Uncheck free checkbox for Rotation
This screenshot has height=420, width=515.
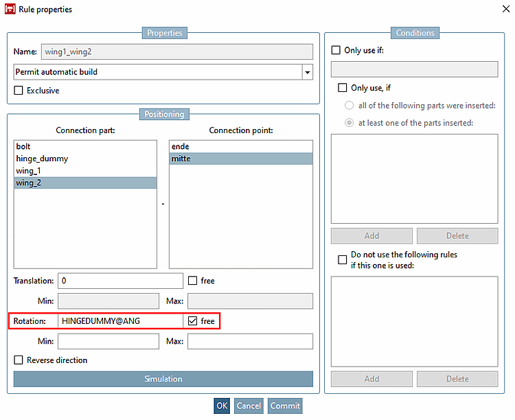(192, 320)
